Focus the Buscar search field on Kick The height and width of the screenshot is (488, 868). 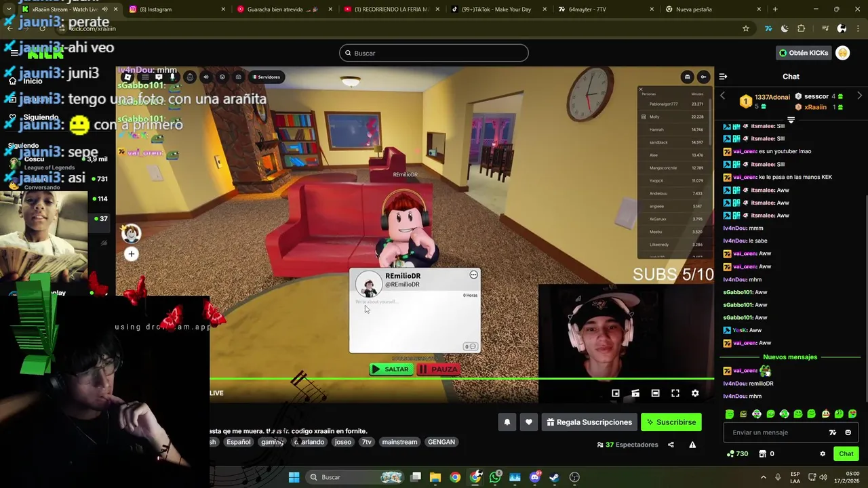click(434, 53)
